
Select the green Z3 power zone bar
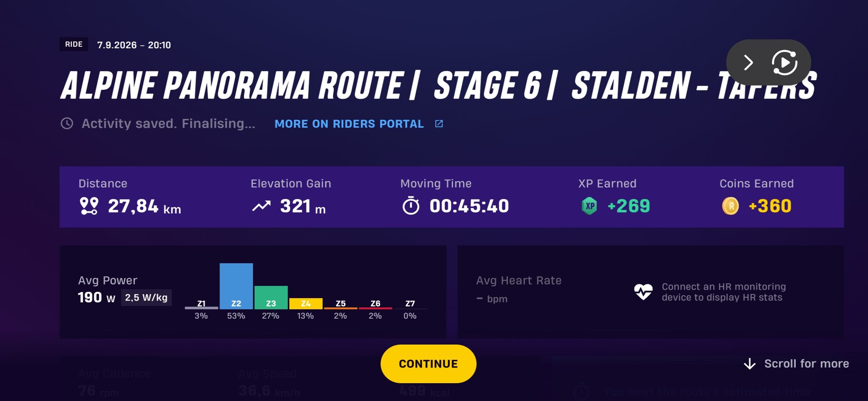click(271, 297)
